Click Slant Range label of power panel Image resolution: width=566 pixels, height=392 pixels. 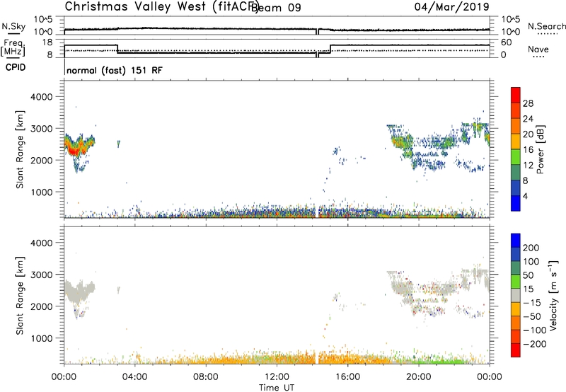click(x=20, y=149)
